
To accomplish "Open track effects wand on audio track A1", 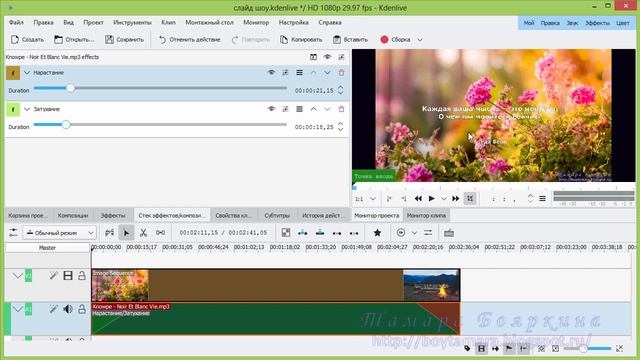I will (x=53, y=309).
